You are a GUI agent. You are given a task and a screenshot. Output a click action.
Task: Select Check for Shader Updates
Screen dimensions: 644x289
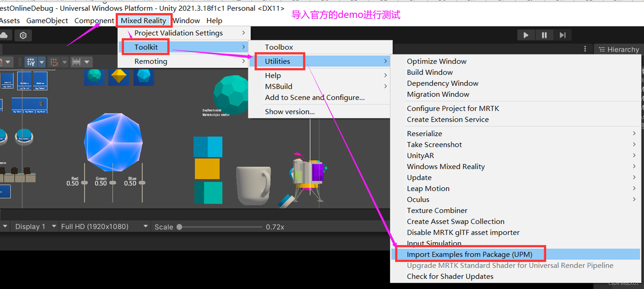coord(516,276)
